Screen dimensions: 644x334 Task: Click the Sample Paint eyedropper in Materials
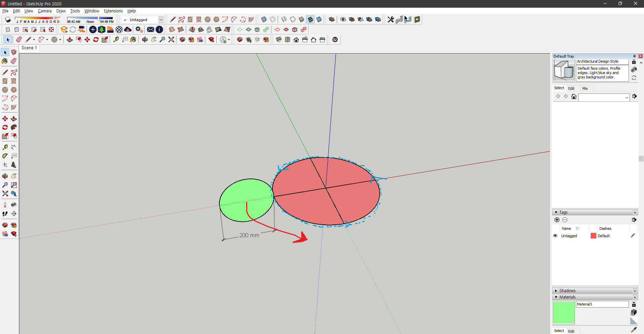coord(634,330)
